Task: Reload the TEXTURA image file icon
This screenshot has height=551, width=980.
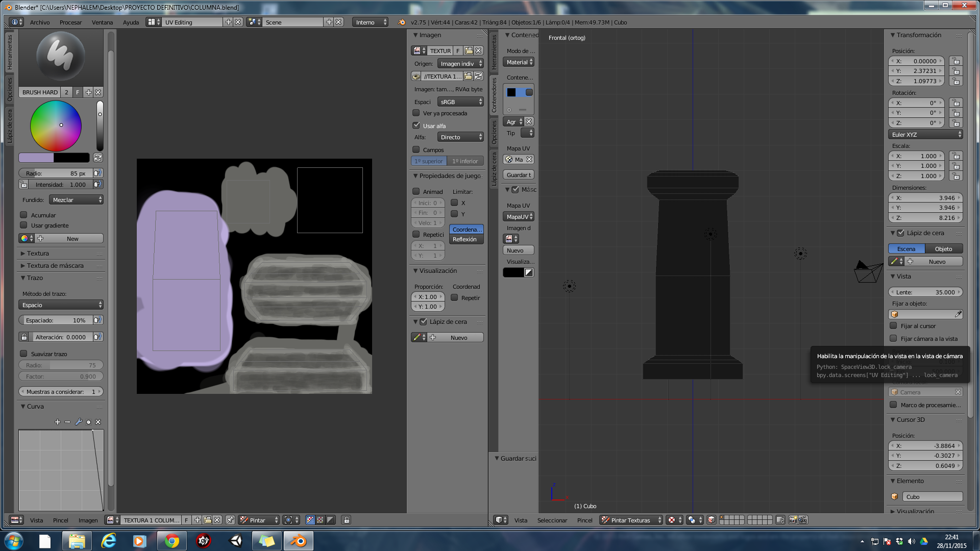Action: 478,76
